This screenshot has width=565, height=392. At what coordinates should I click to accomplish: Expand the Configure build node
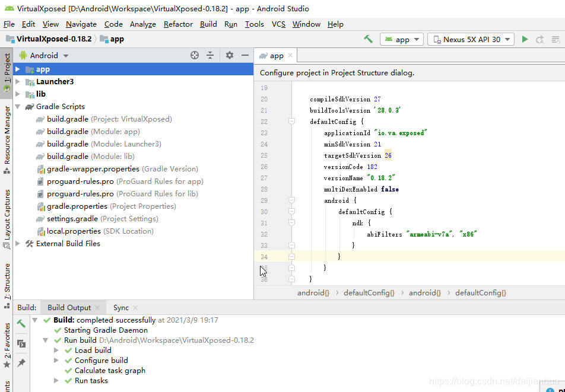pyautogui.click(x=56, y=361)
